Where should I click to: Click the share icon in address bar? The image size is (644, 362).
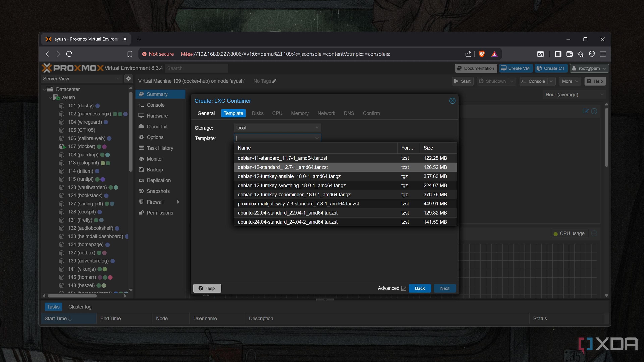[468, 54]
